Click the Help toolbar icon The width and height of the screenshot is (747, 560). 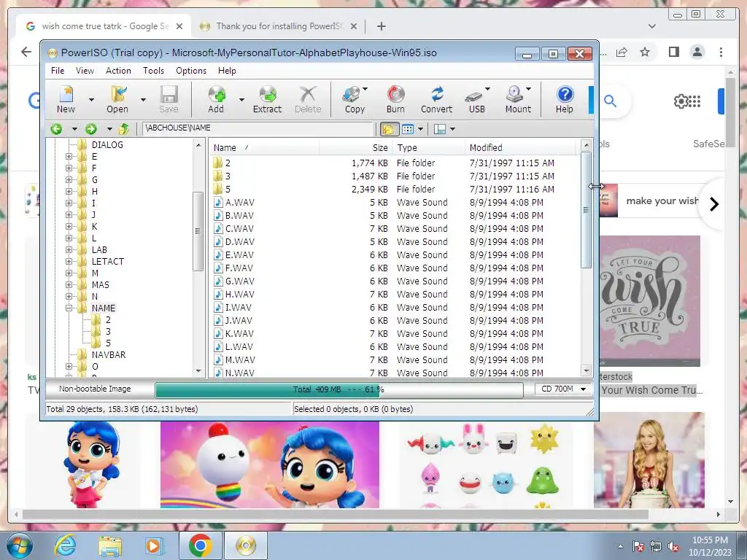point(565,99)
